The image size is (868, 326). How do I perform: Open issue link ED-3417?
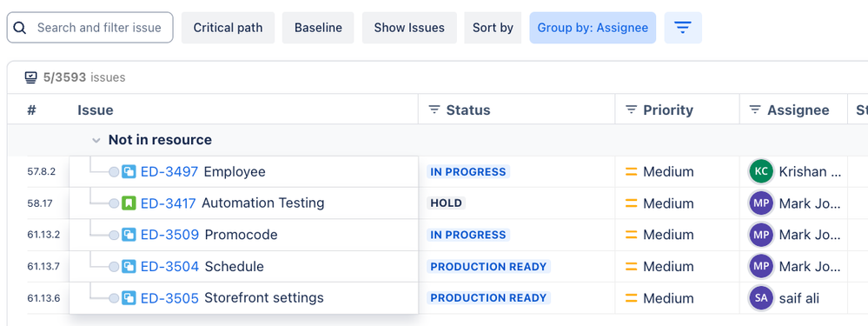169,203
